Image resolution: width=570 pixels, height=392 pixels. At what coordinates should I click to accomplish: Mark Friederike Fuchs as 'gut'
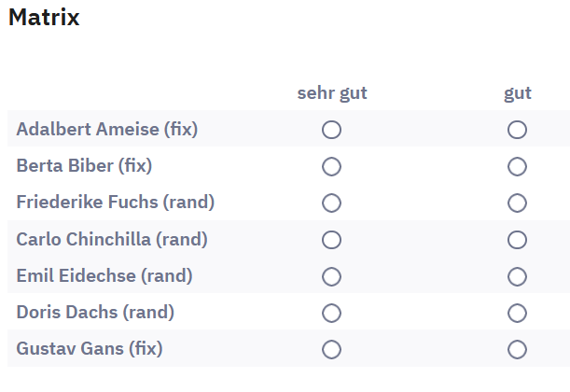tap(518, 203)
